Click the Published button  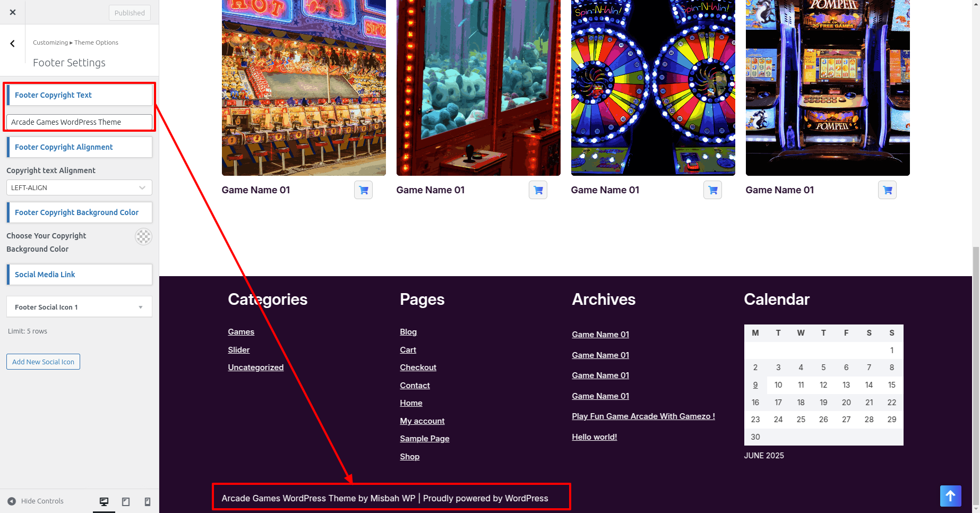coord(130,13)
